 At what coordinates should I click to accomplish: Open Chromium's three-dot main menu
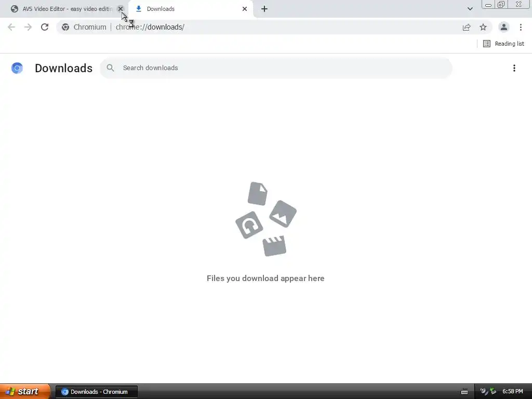[521, 27]
